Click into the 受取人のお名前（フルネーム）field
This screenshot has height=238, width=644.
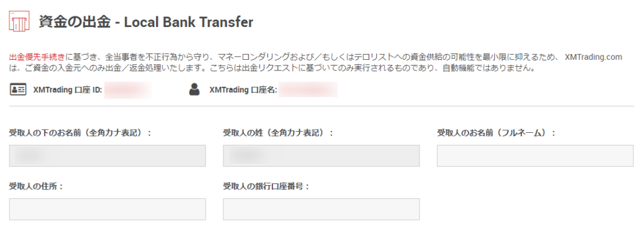click(535, 156)
